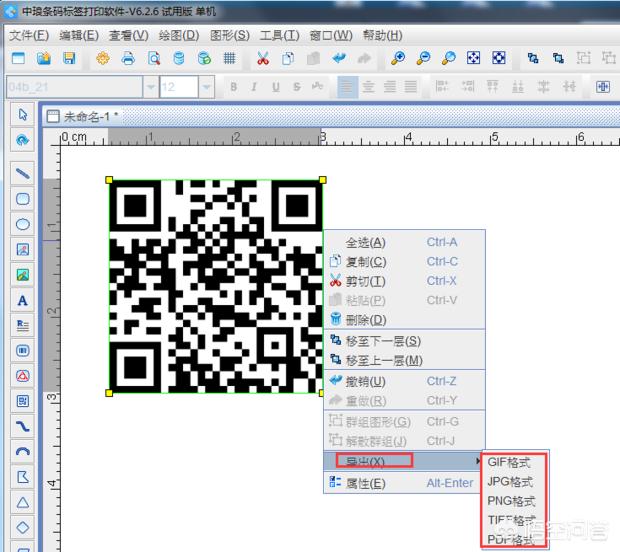The height and width of the screenshot is (552, 620).
Task: Open the 查看(V) menu
Action: tap(129, 36)
